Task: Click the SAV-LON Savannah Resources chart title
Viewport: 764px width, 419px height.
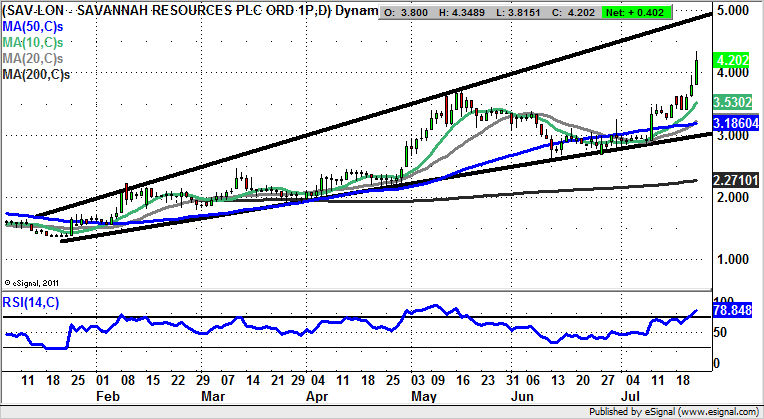Action: click(190, 11)
